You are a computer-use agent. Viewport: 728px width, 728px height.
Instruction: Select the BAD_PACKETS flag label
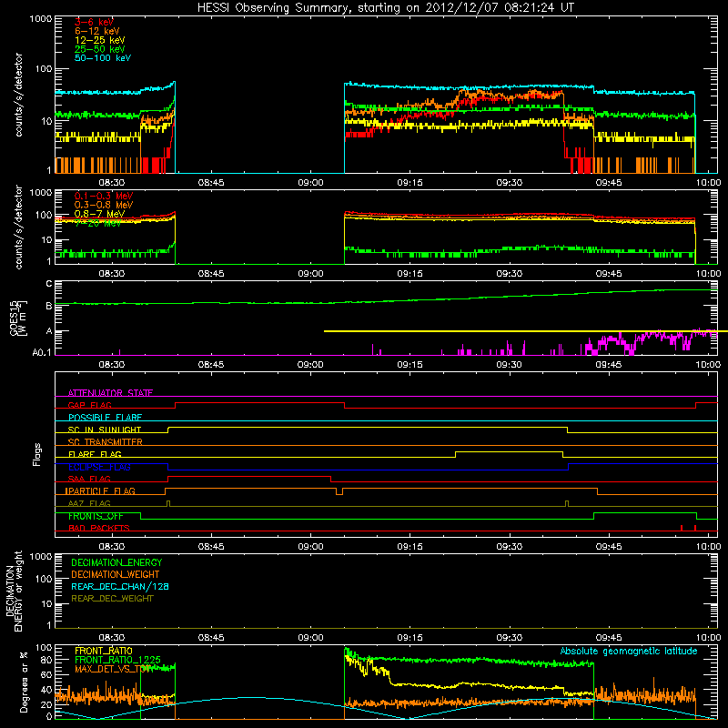[x=99, y=528]
